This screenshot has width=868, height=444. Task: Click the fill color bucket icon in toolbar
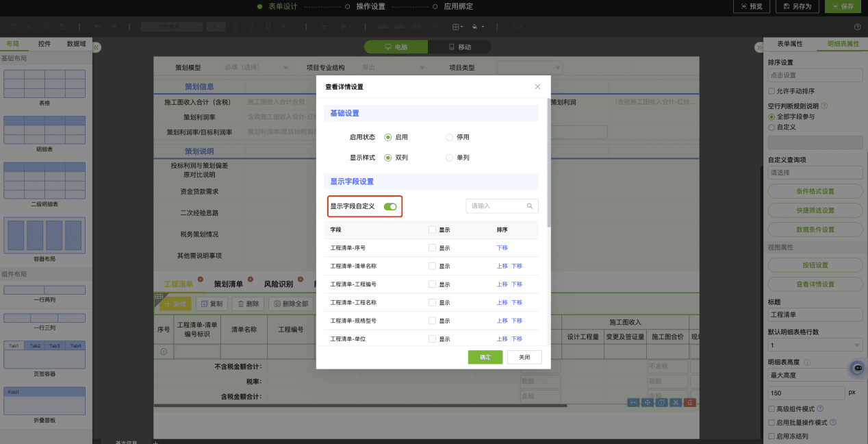coord(476,27)
